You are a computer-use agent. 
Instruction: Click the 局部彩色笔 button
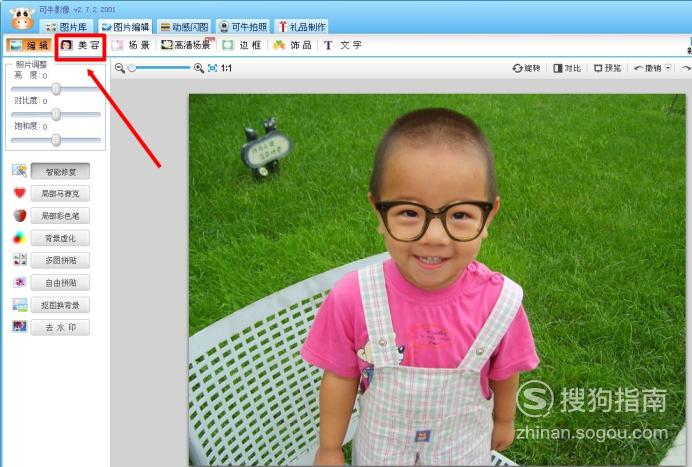(60, 216)
